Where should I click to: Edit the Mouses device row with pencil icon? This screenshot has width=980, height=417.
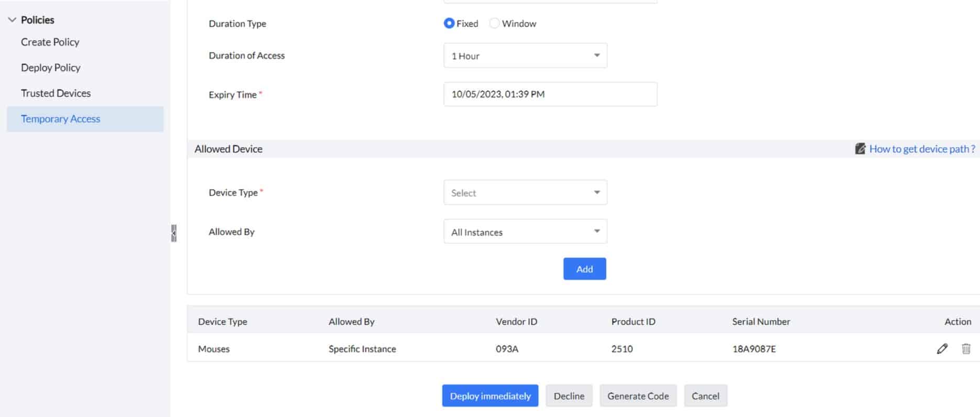(942, 349)
